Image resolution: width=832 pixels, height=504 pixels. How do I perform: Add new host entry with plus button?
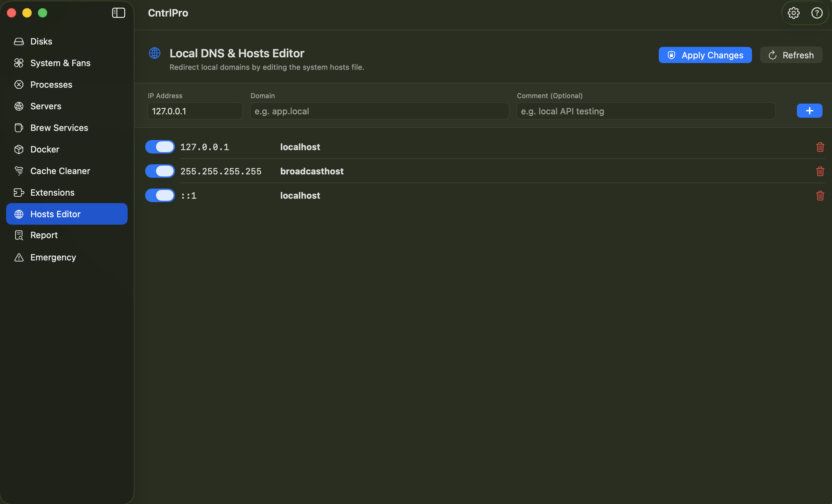coord(809,111)
